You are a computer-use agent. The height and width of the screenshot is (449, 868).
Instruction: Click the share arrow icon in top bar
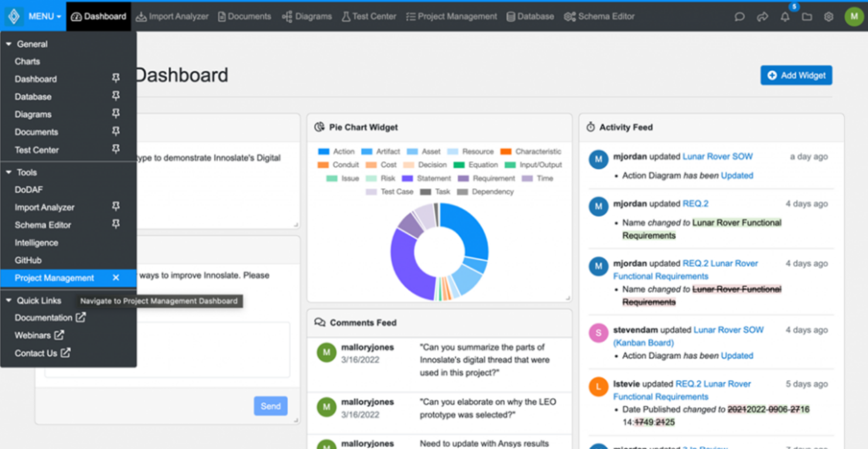click(x=763, y=16)
